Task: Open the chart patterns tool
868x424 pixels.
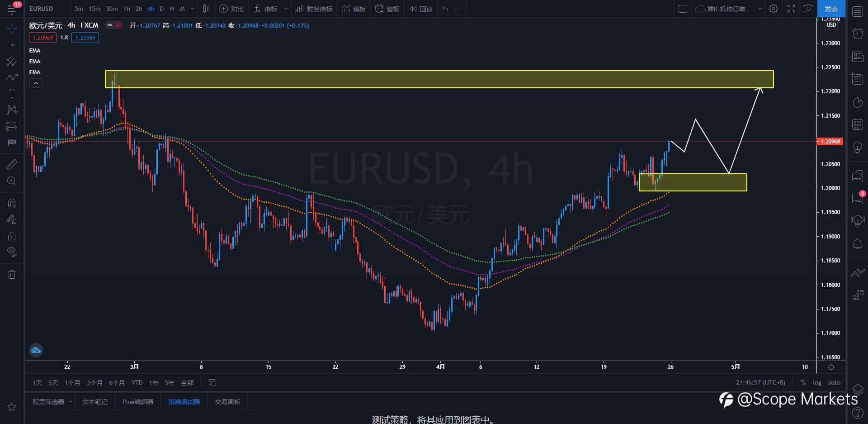Action: coord(12,110)
